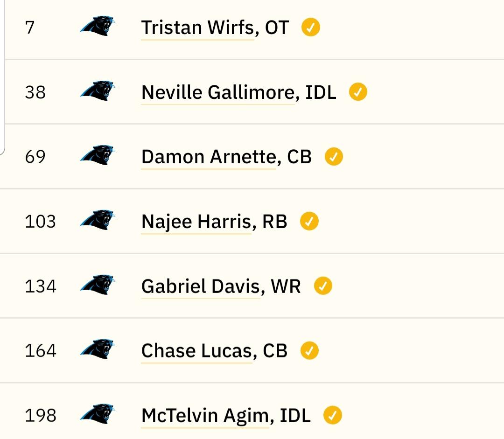Open Najee Harris player link
This screenshot has height=439, width=504.
[196, 222]
